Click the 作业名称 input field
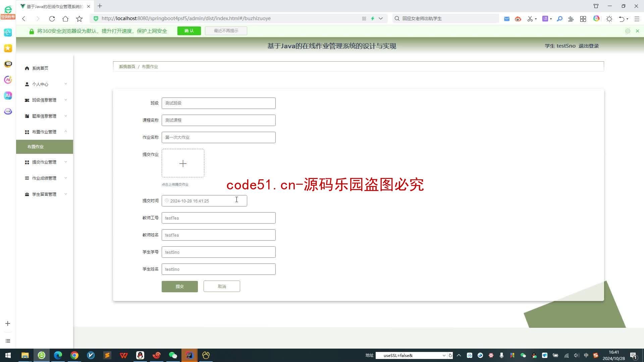Screen dimensions: 644x362 click(219, 137)
